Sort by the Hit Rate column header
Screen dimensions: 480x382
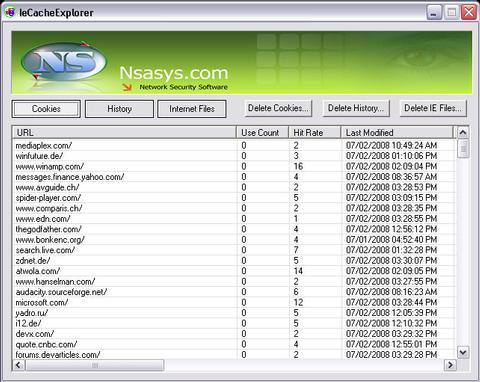(x=315, y=133)
